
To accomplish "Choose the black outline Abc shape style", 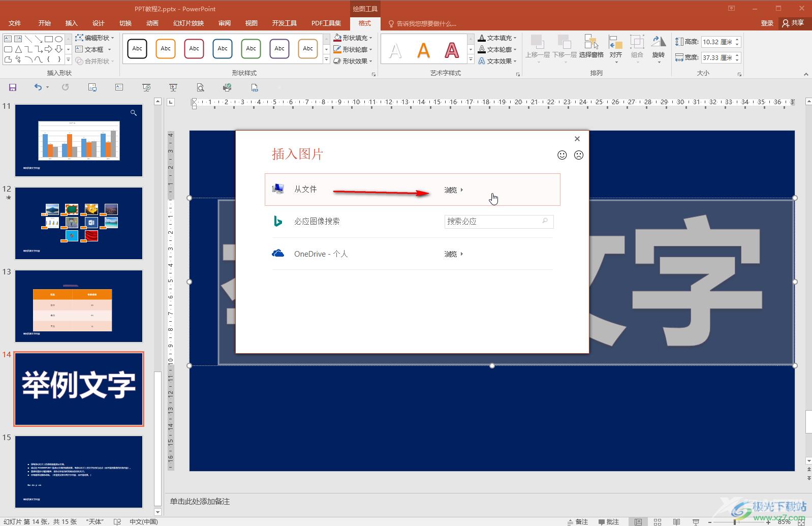I will pos(137,49).
